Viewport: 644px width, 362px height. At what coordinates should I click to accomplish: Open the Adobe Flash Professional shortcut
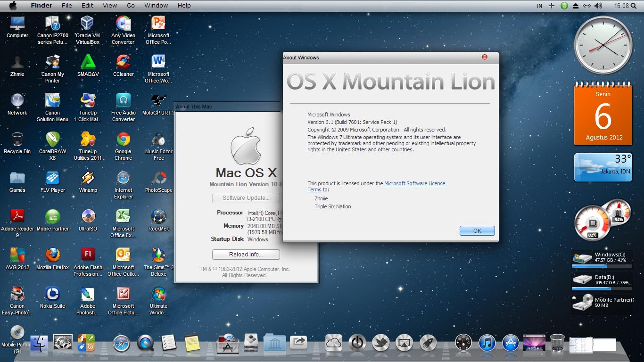tap(88, 263)
